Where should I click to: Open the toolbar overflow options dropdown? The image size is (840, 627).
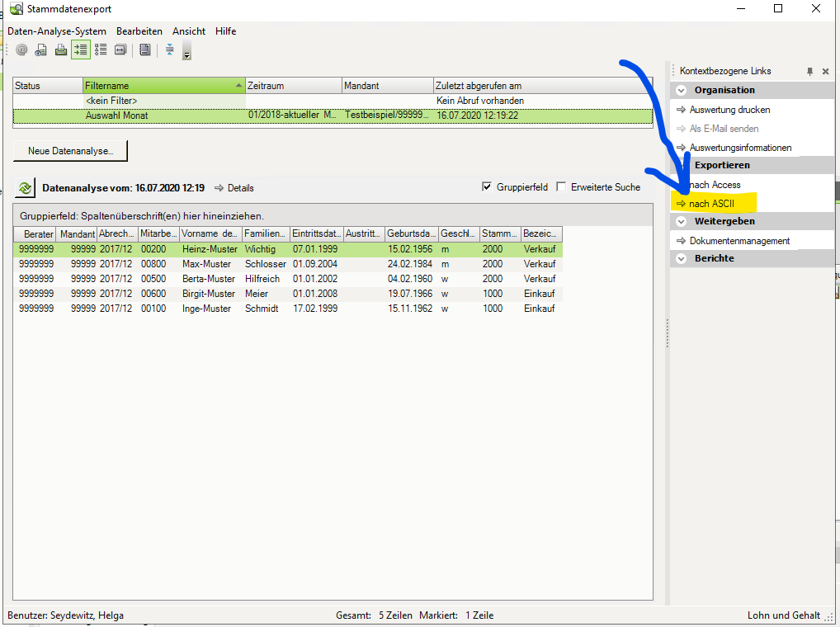click(x=186, y=53)
